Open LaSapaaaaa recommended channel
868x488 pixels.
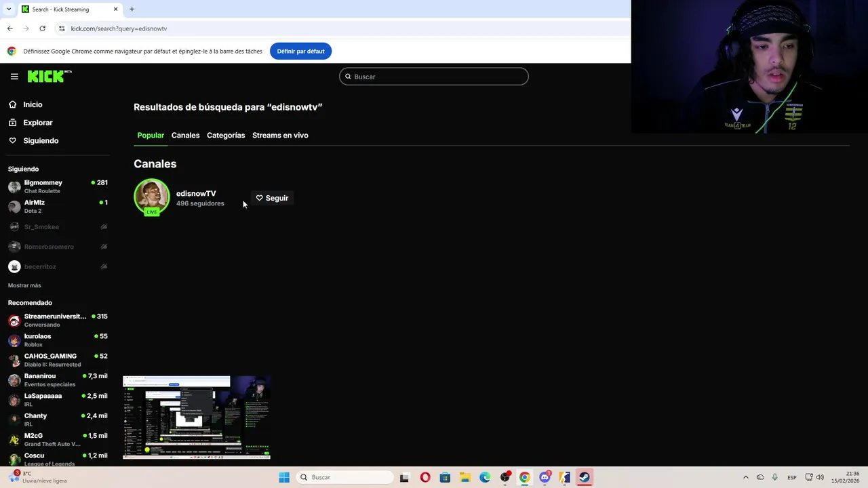tap(58, 400)
